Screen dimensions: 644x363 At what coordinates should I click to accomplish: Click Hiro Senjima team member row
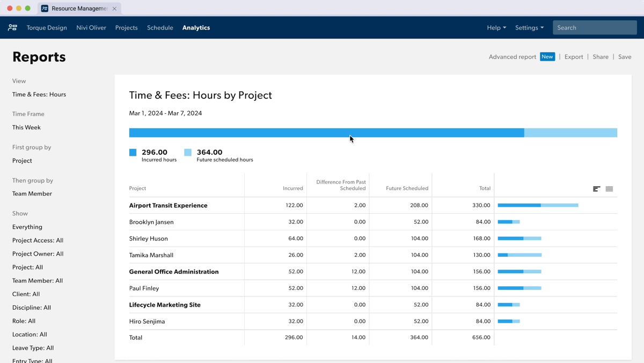tap(147, 322)
